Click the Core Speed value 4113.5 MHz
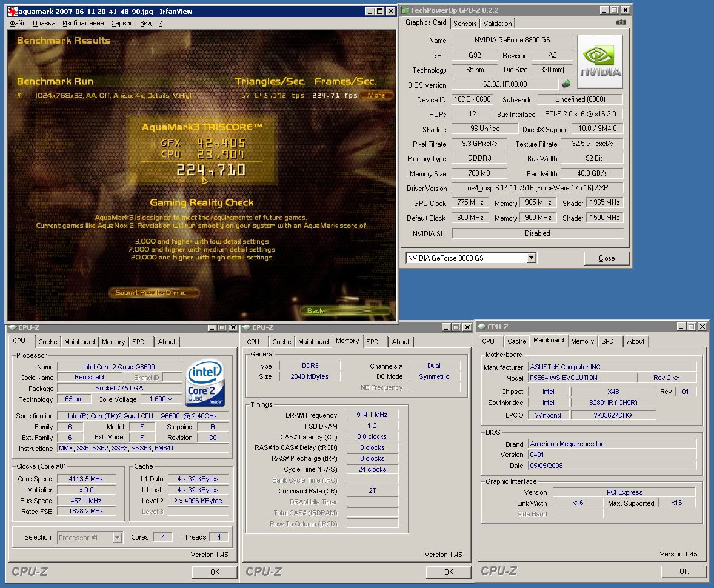Screen dimensions: 714x588 tap(86, 479)
